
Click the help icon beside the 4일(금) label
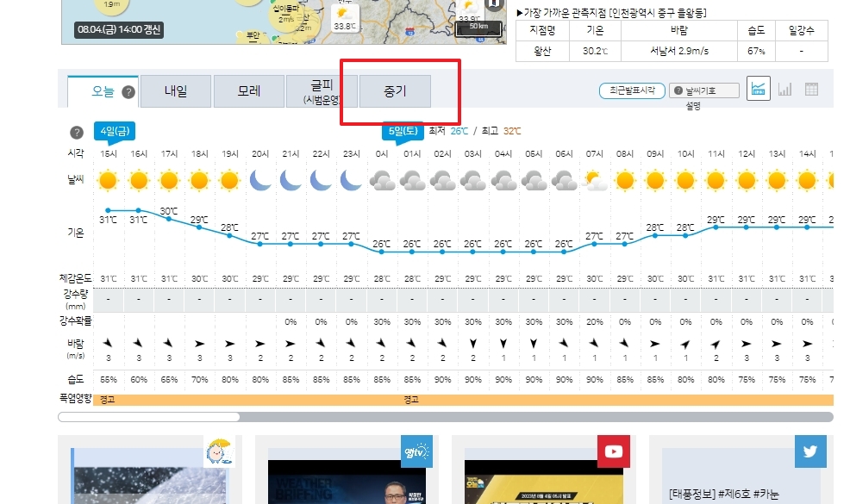(76, 132)
